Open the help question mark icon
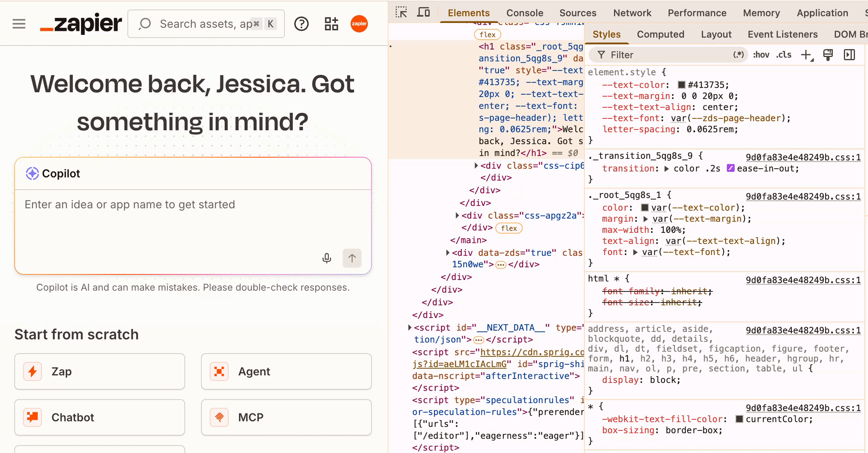 coord(301,24)
